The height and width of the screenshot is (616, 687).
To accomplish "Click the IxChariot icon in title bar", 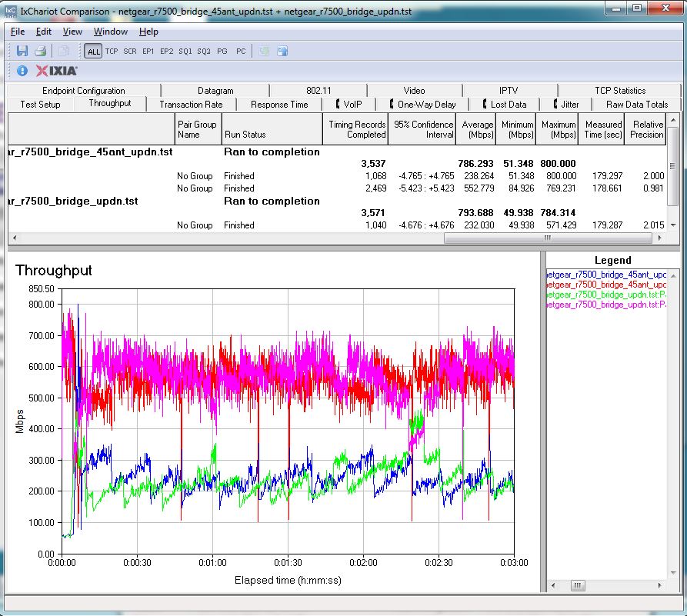I will (x=11, y=11).
